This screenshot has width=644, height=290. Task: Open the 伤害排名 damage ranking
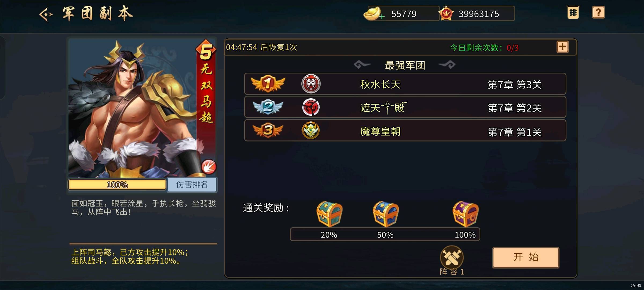click(x=192, y=184)
